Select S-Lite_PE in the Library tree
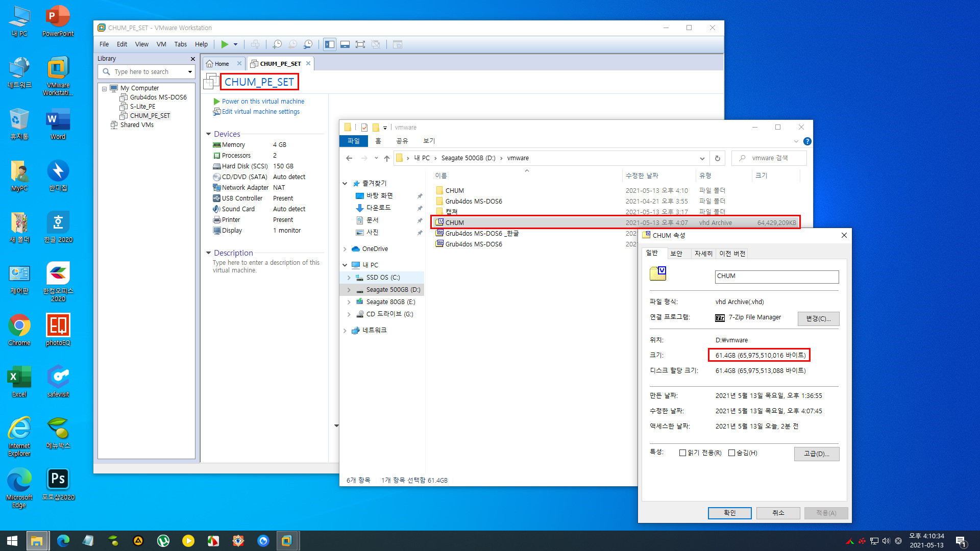Screen dimensions: 980x551 [x=142, y=107]
